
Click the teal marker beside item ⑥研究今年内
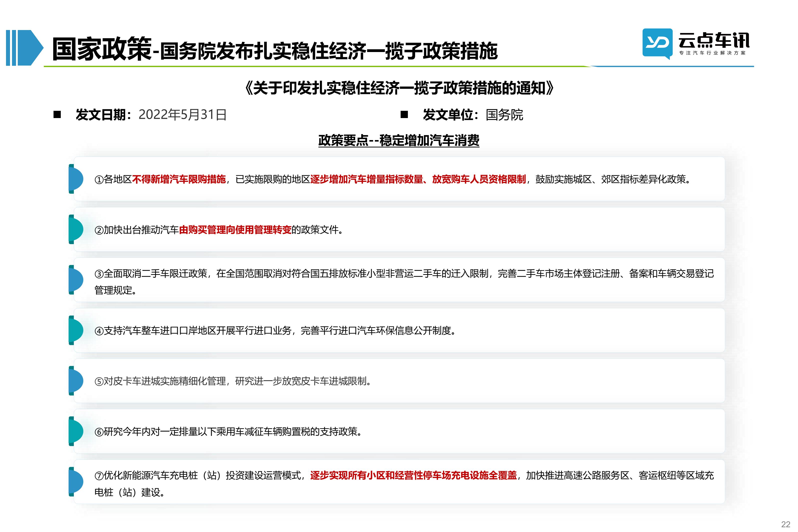[76, 431]
